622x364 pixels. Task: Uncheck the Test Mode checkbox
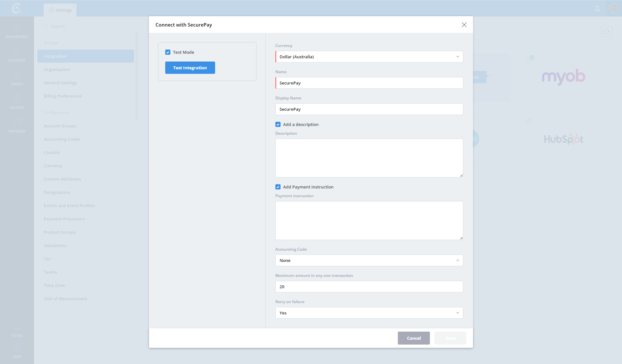168,52
